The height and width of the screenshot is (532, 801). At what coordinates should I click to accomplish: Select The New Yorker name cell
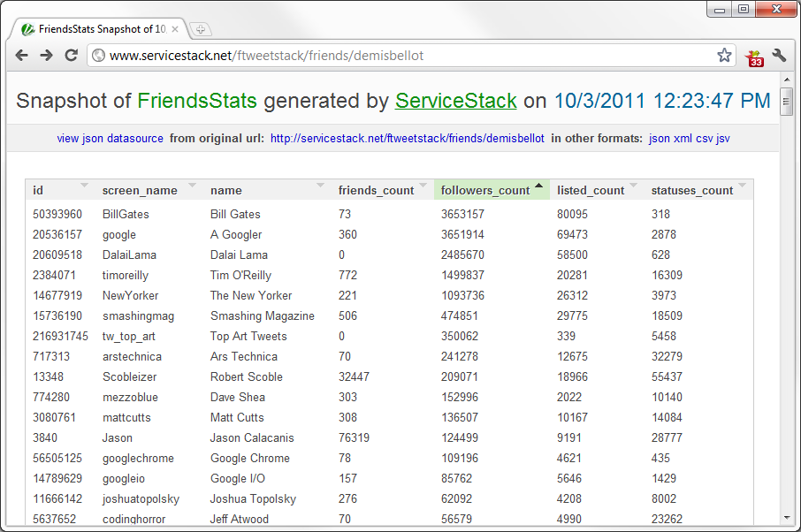tap(251, 296)
